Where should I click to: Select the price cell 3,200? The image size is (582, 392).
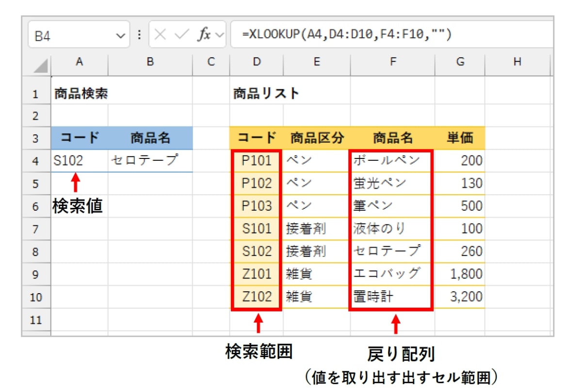[460, 297]
